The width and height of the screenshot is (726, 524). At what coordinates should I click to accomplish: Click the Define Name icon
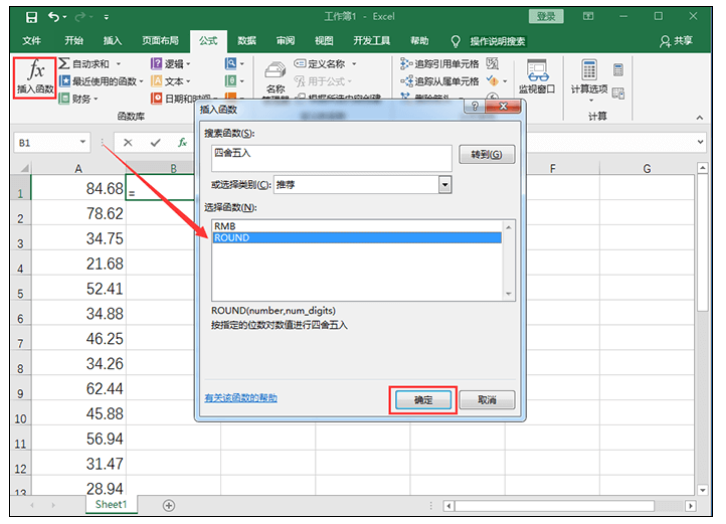coord(300,63)
